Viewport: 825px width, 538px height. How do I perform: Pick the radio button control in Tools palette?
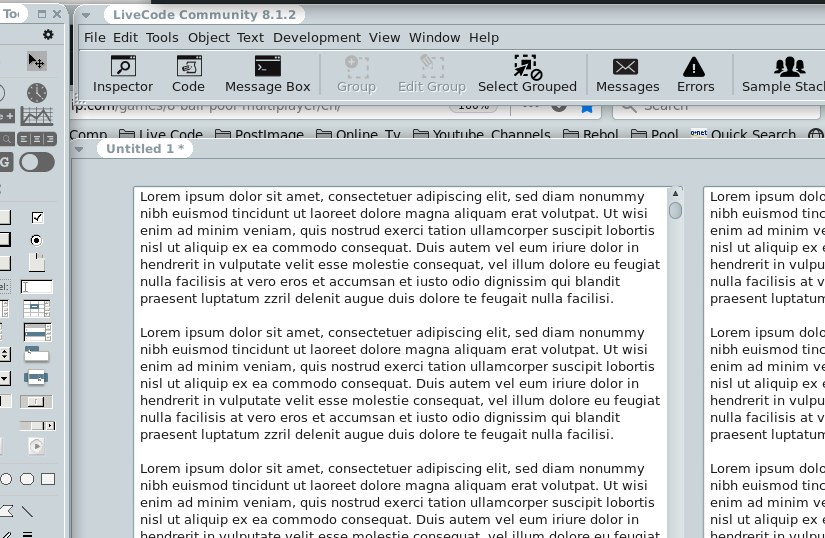tap(36, 240)
